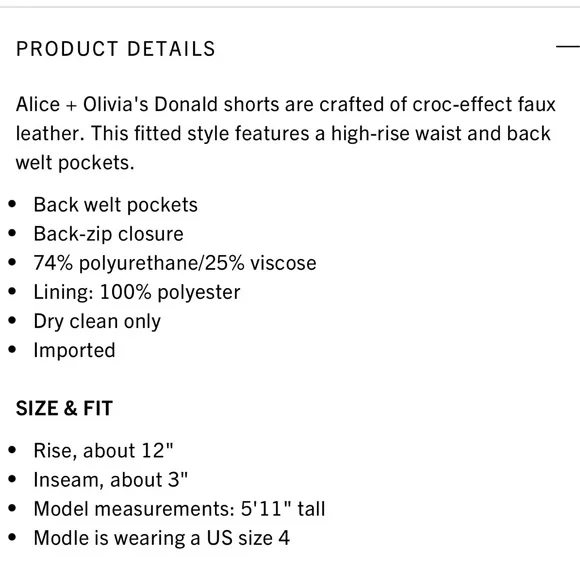The image size is (580, 580).
Task: Click the Imported bullet item
Action: coord(74,350)
